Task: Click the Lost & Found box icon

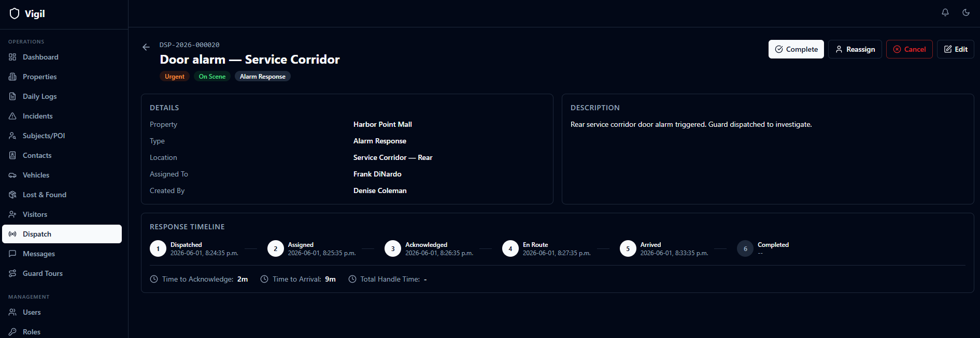Action: click(12, 195)
